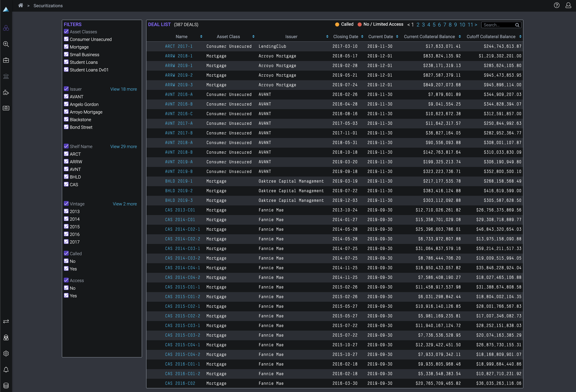Click Securitizations in the breadcrumb
576x392 pixels.
tap(48, 6)
